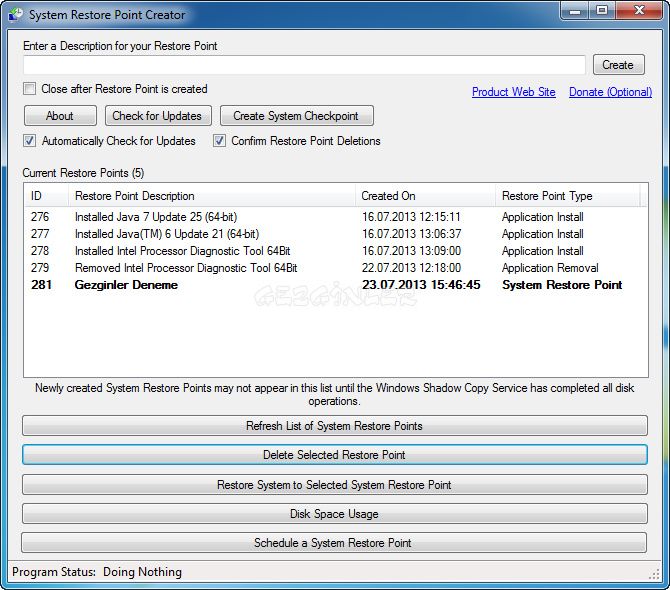Click Schedule a System Restore Point
The width and height of the screenshot is (670, 590).
[x=334, y=543]
